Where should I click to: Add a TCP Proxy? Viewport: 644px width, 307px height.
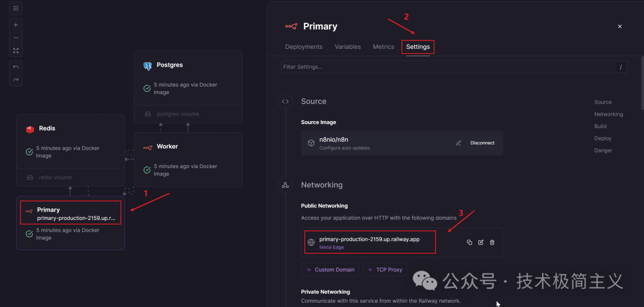coord(385,269)
